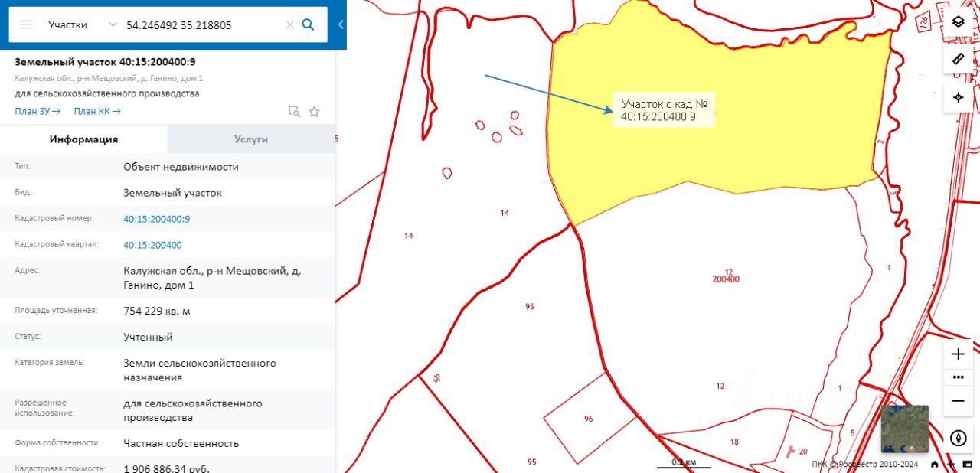
Task: Click the locate-me crosshair button
Action: (958, 97)
